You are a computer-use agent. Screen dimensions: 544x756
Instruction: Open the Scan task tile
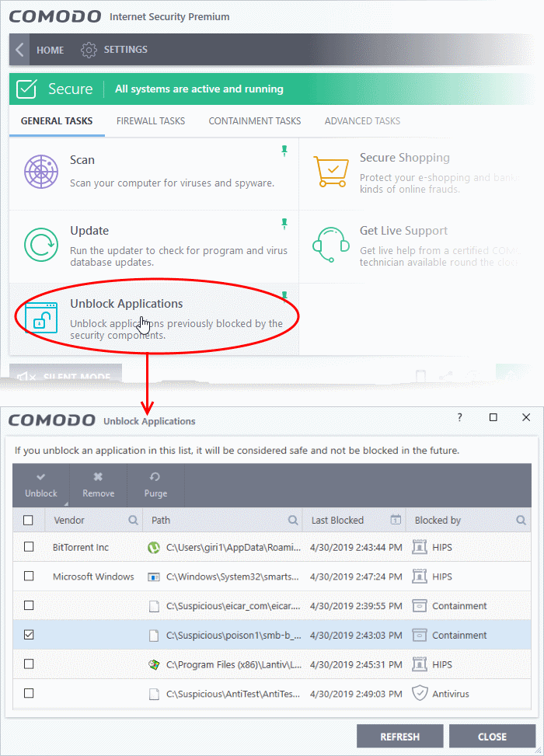pos(154,173)
